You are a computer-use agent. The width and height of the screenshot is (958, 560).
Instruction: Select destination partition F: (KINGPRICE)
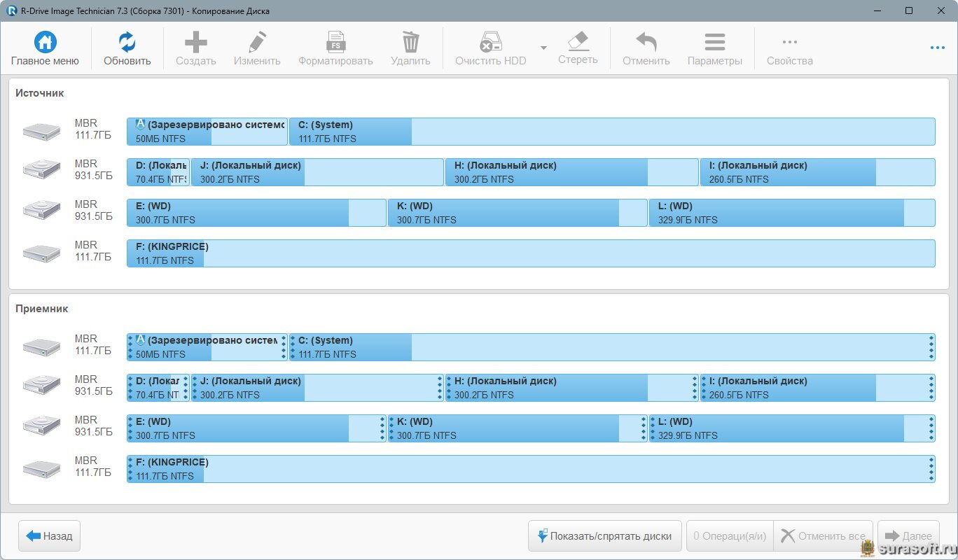pos(531,469)
